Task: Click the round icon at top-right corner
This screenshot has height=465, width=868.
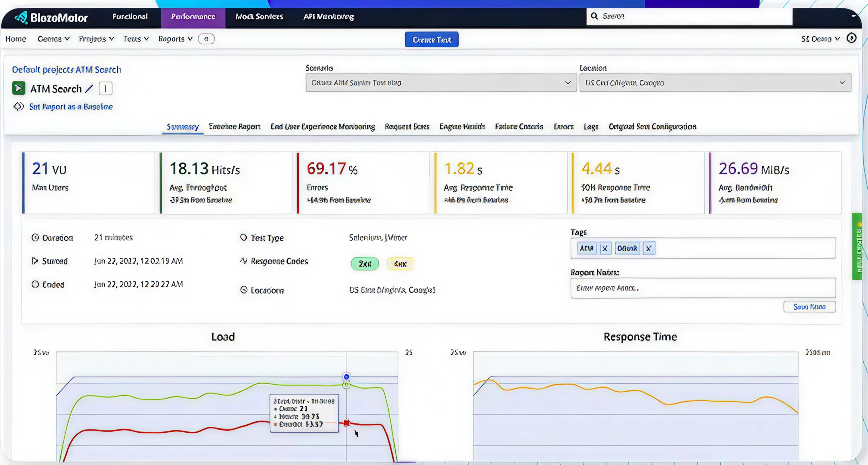Action: coord(851,38)
